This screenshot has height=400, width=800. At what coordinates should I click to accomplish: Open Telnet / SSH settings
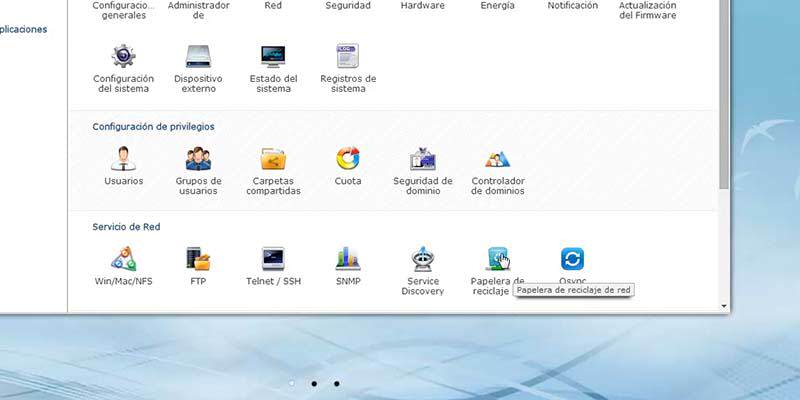273,259
